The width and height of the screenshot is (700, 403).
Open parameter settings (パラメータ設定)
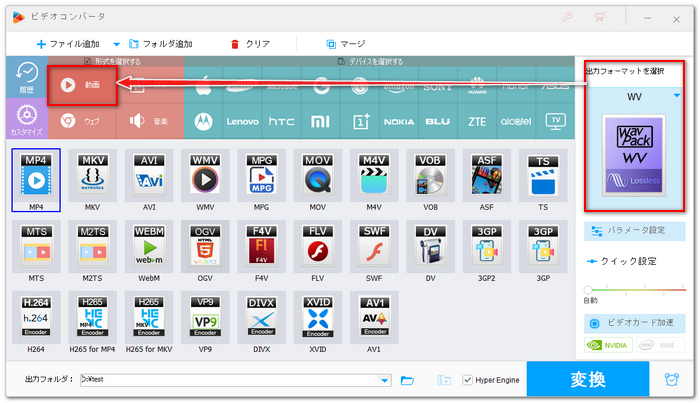tap(634, 231)
